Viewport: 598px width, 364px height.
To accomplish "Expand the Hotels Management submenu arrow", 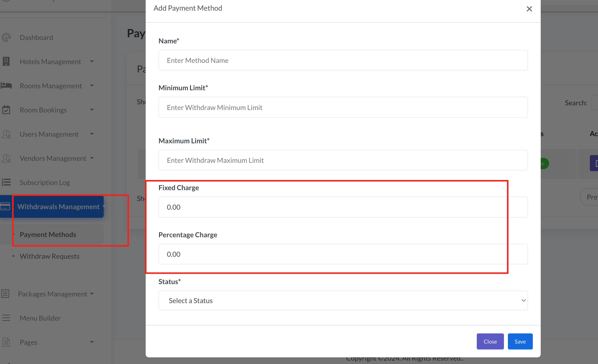I will [92, 61].
